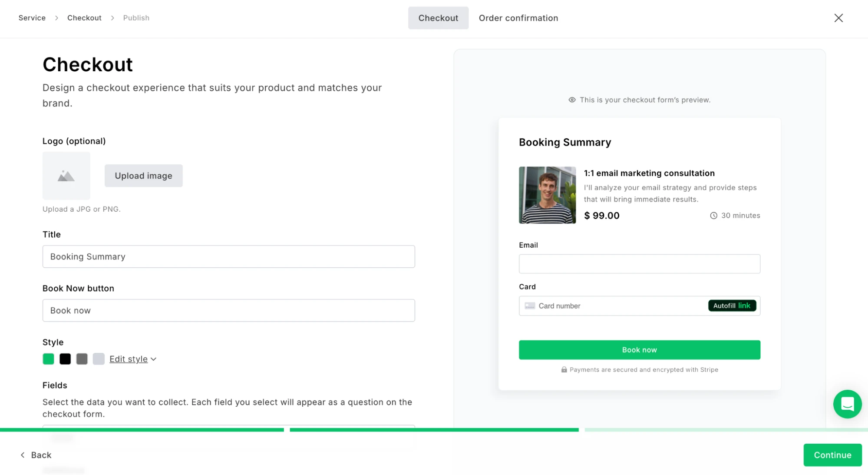
Task: Open the Checkout tab
Action: tap(438, 18)
